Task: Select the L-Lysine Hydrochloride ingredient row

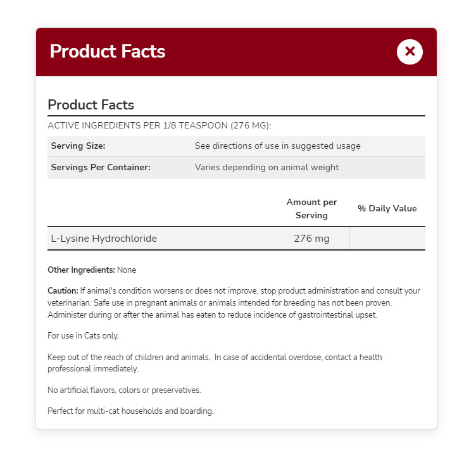Action: [x=104, y=239]
